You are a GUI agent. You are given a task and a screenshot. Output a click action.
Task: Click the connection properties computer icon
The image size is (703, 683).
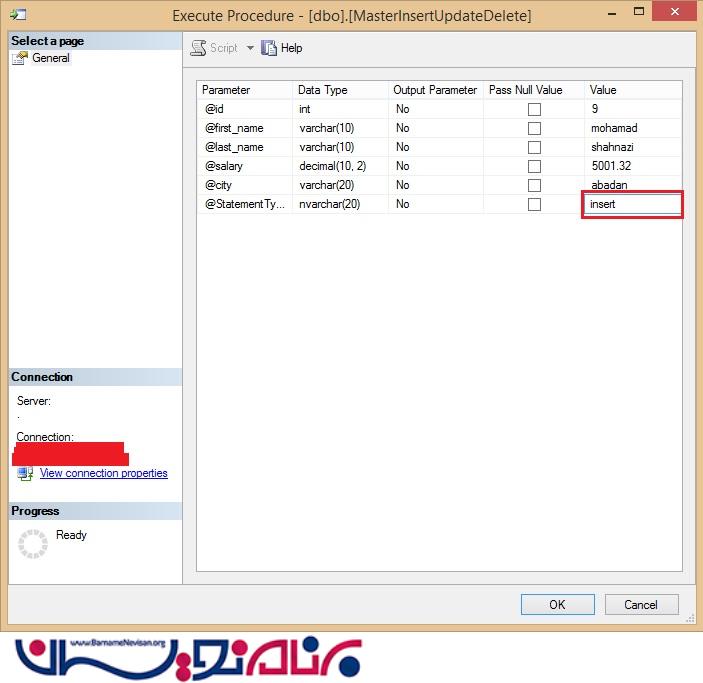click(x=25, y=474)
